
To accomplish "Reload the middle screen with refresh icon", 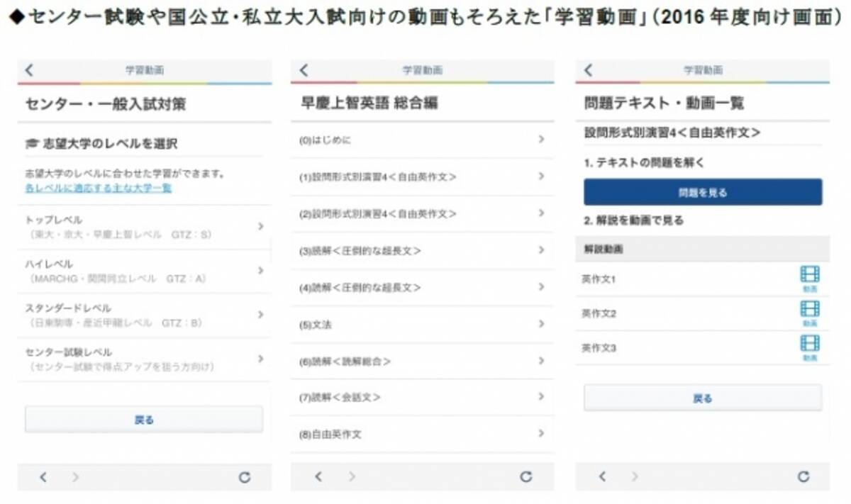I will point(525,477).
